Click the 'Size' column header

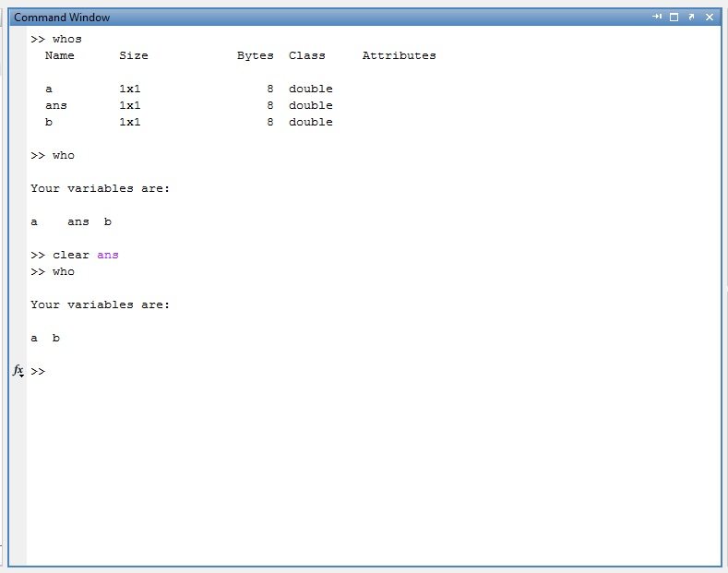(x=134, y=55)
